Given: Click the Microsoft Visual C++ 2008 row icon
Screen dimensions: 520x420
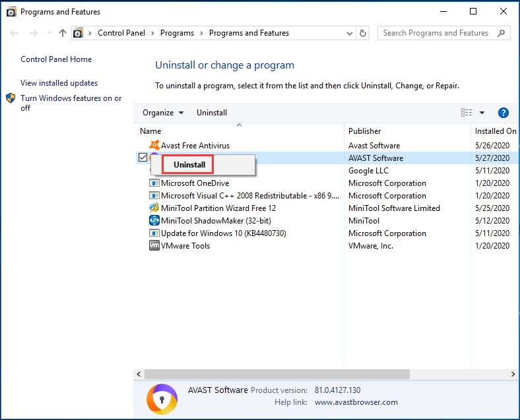Looking at the screenshot, I should (154, 195).
